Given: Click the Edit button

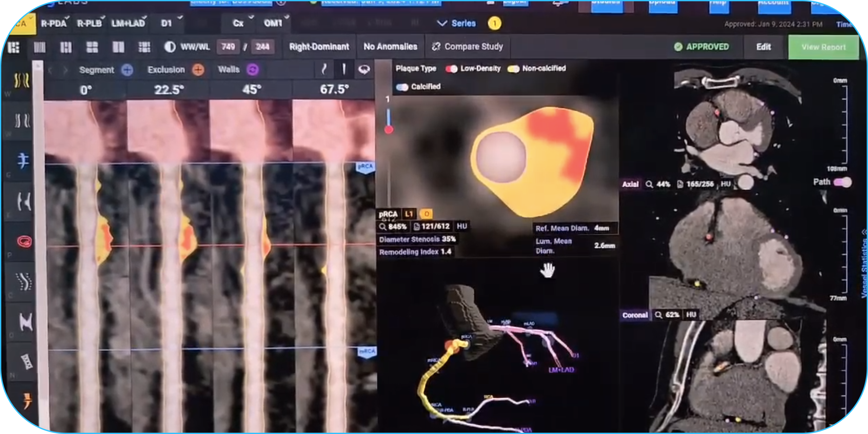Looking at the screenshot, I should point(763,47).
